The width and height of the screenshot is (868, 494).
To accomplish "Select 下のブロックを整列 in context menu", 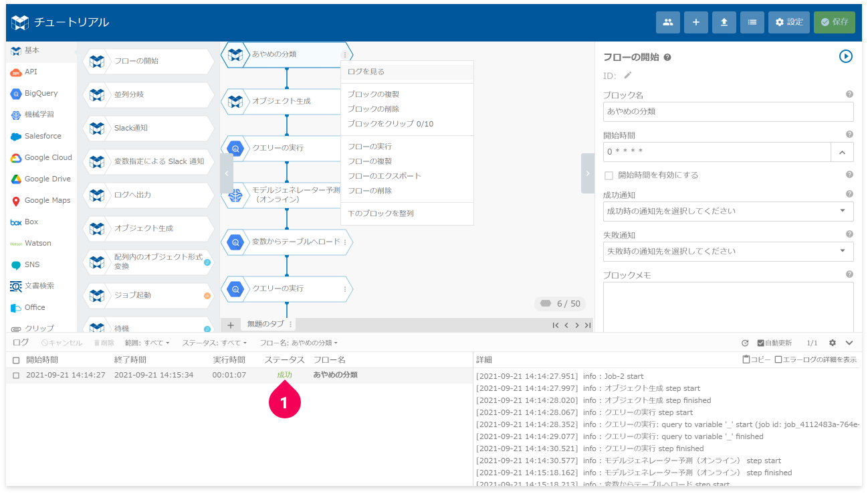I will (x=407, y=214).
